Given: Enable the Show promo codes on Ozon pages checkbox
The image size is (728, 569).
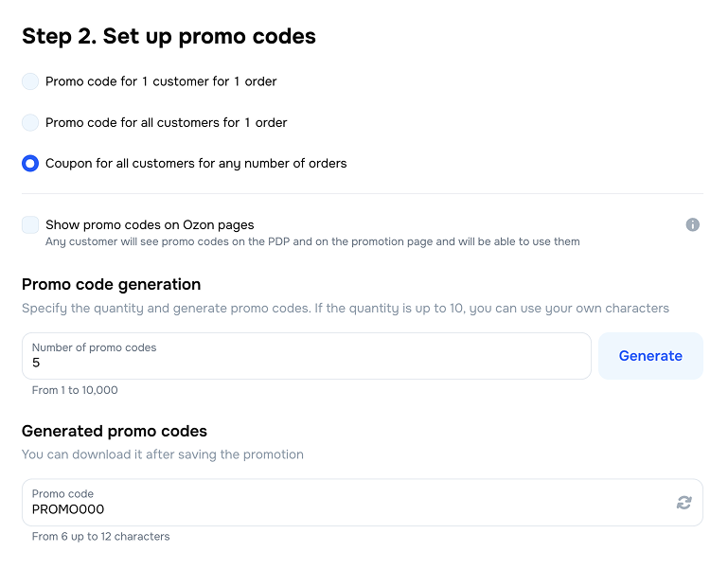Looking at the screenshot, I should pos(30,224).
